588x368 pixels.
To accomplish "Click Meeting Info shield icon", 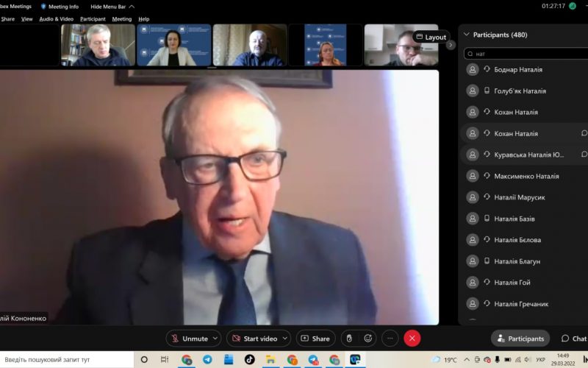I will click(x=43, y=7).
